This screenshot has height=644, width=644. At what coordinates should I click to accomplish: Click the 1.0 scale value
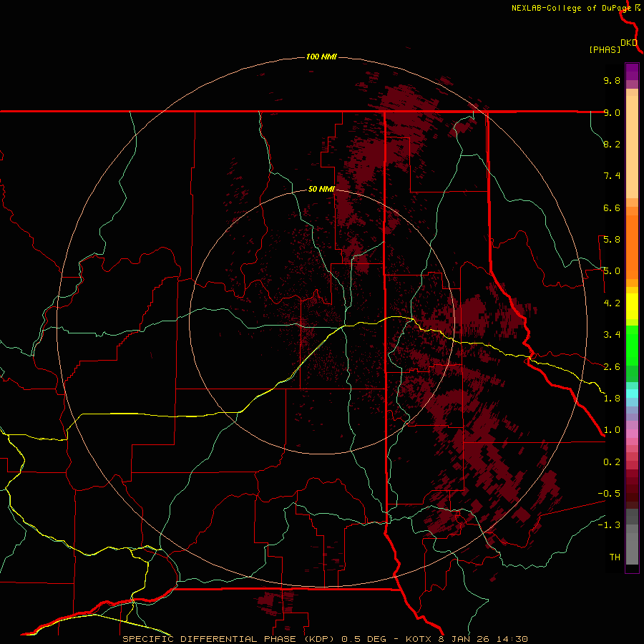coord(612,430)
